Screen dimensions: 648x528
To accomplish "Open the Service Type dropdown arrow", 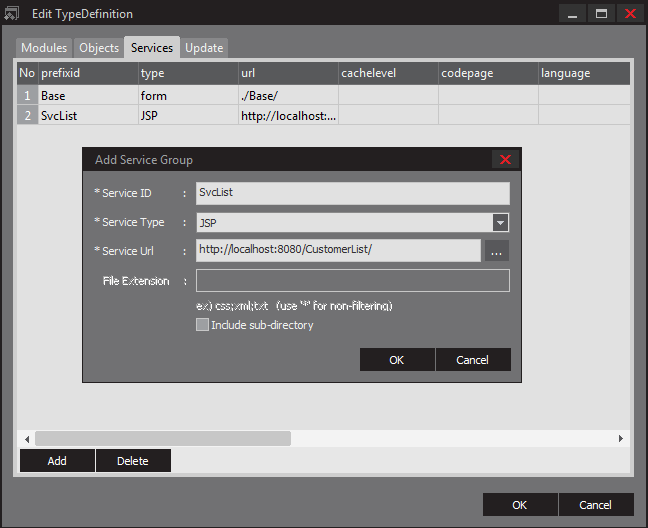I will [x=500, y=223].
